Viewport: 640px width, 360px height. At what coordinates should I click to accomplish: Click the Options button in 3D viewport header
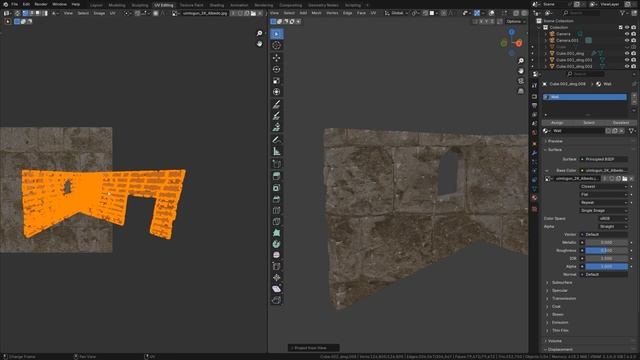pyautogui.click(x=516, y=22)
